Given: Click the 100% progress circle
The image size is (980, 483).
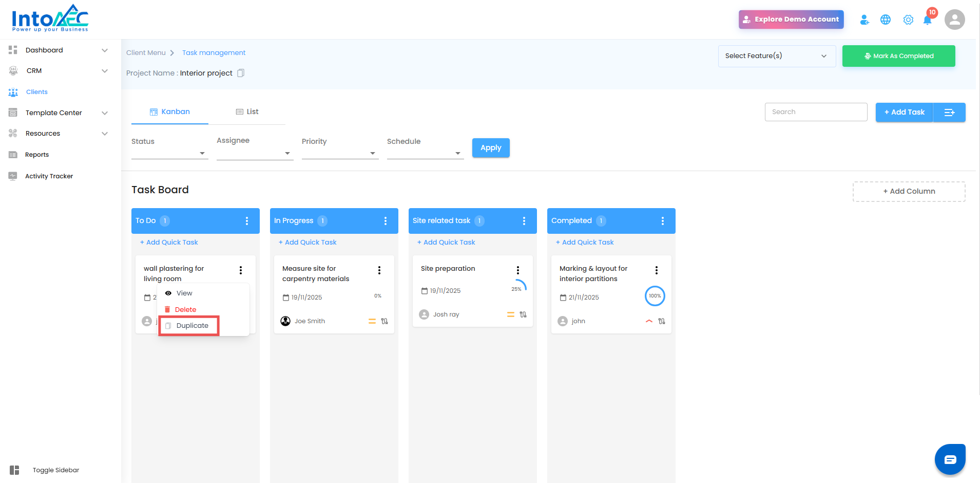Looking at the screenshot, I should click(655, 296).
